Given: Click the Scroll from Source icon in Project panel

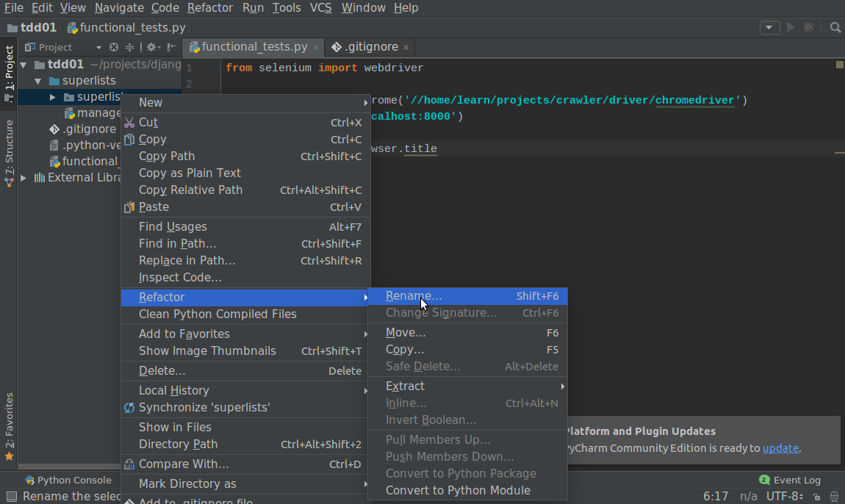Looking at the screenshot, I should click(x=114, y=47).
